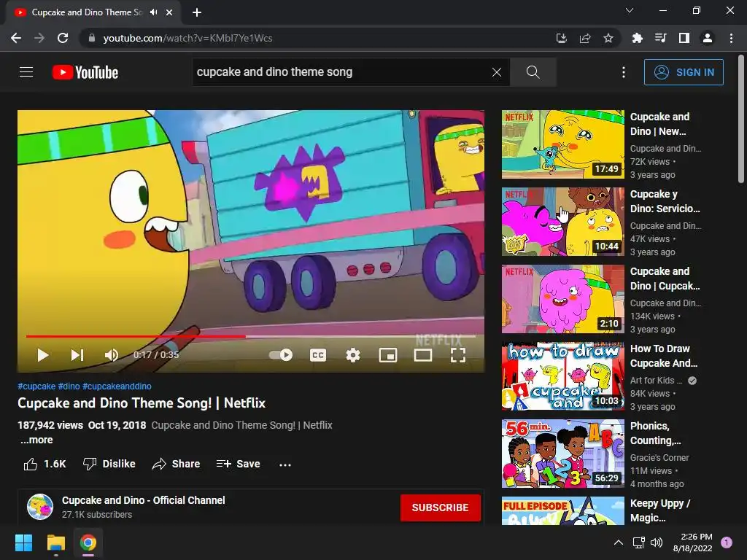Switch to theater mode
The width and height of the screenshot is (747, 560).
pos(423,355)
